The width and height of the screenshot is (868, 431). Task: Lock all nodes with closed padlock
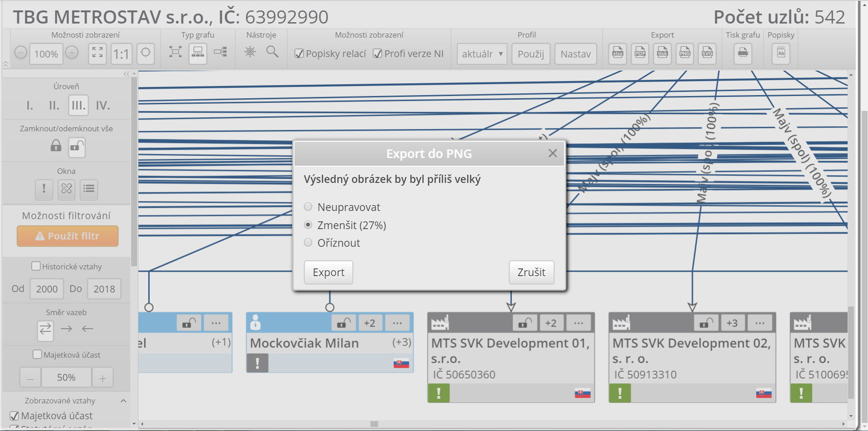(56, 146)
